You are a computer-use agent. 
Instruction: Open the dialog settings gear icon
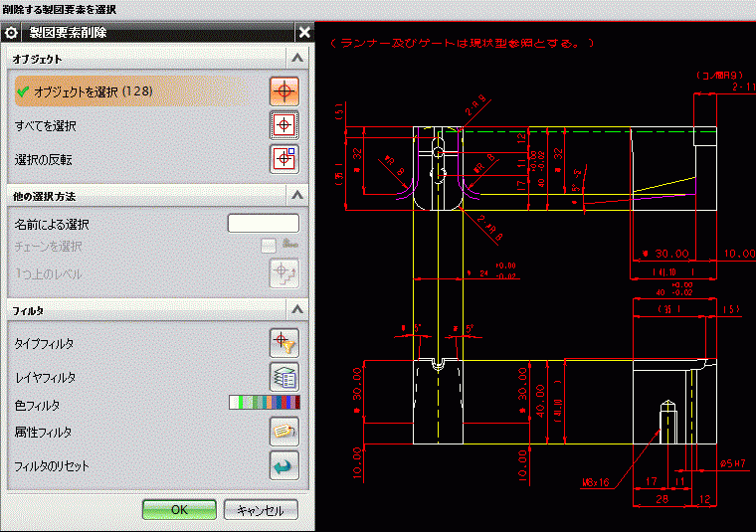pyautogui.click(x=11, y=33)
